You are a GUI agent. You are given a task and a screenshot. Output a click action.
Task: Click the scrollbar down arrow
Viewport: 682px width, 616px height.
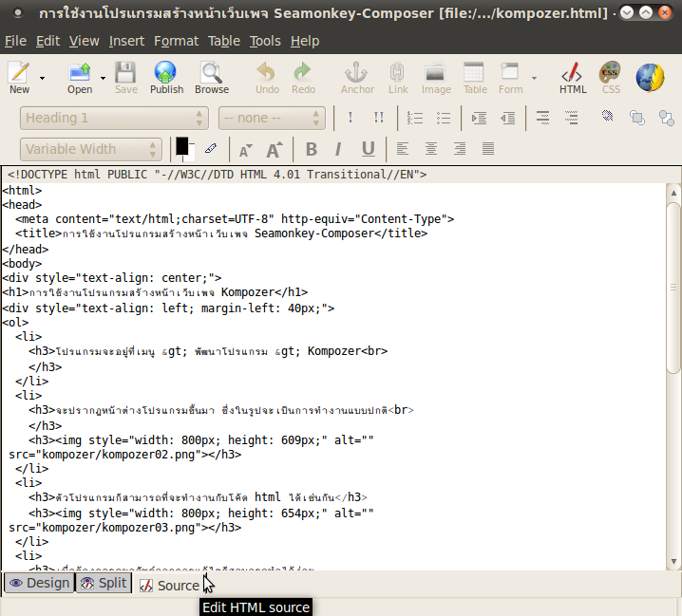click(673, 562)
